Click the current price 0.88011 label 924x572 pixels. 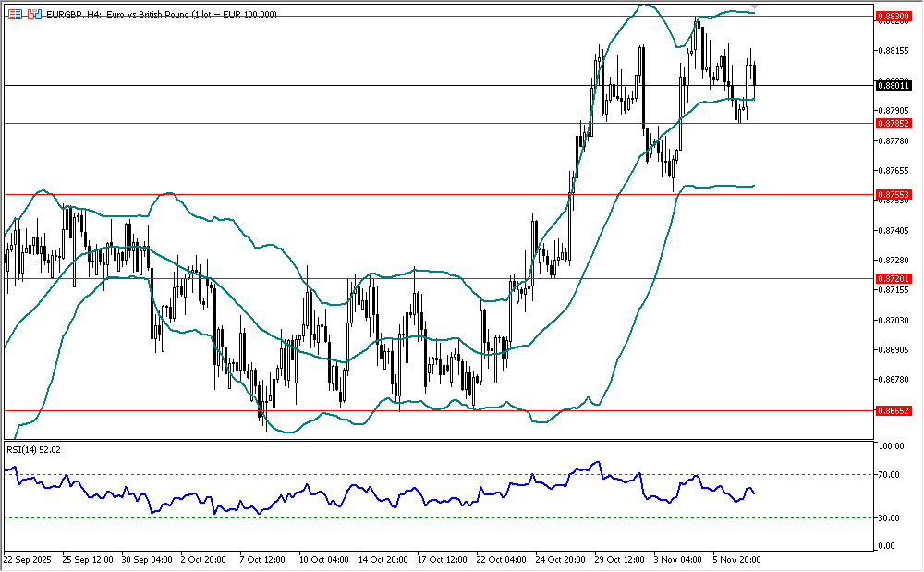click(x=894, y=85)
